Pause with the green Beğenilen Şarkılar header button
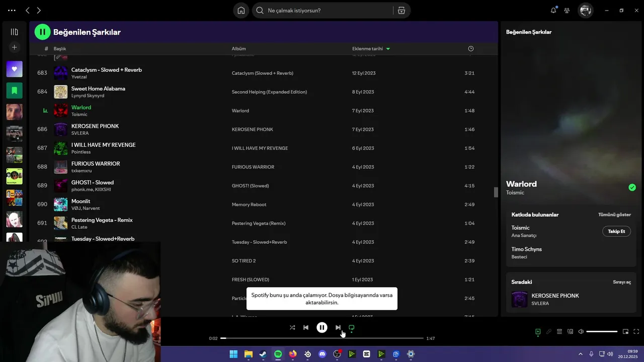Image resolution: width=644 pixels, height=362 pixels. tap(42, 32)
